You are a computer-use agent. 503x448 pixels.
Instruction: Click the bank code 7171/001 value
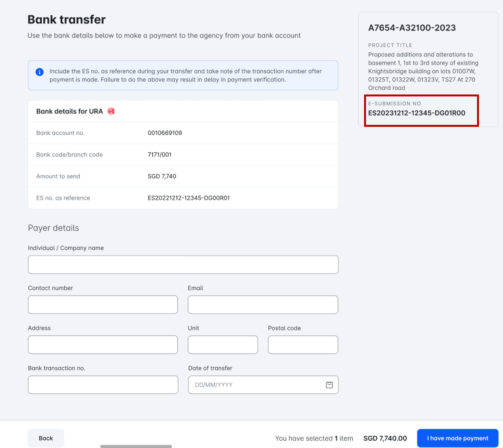(159, 154)
